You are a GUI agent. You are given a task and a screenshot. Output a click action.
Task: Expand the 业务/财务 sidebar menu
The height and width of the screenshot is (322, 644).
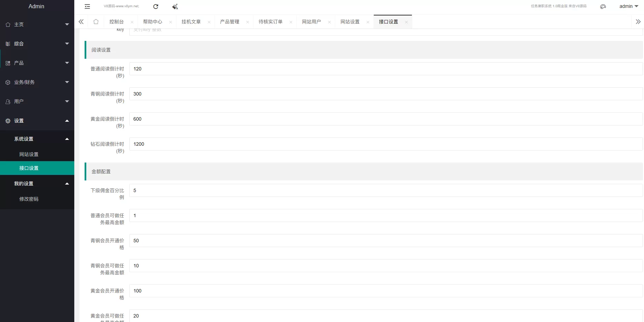[x=37, y=82]
